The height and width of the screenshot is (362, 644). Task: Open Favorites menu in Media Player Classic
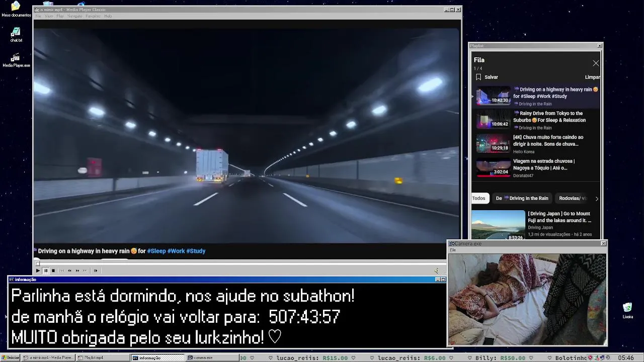[93, 16]
